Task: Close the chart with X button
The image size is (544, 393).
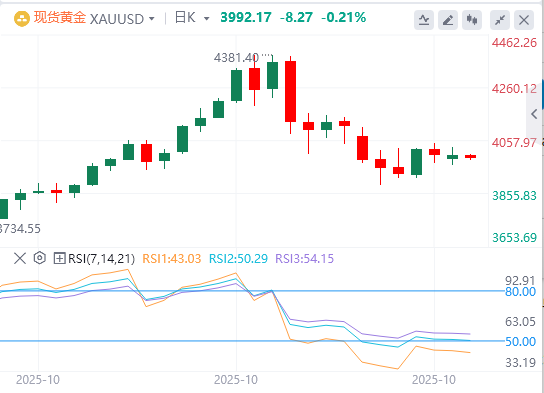Action: point(524,20)
